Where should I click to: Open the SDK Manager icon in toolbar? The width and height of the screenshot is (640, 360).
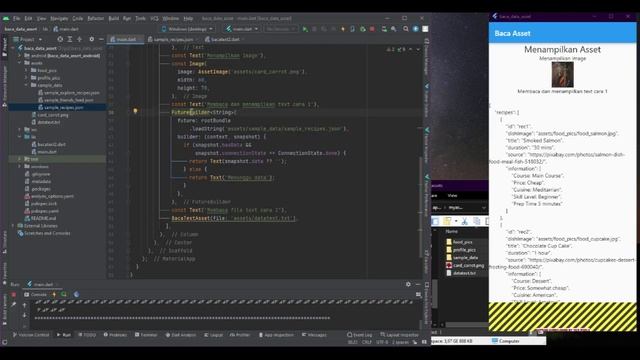point(384,29)
